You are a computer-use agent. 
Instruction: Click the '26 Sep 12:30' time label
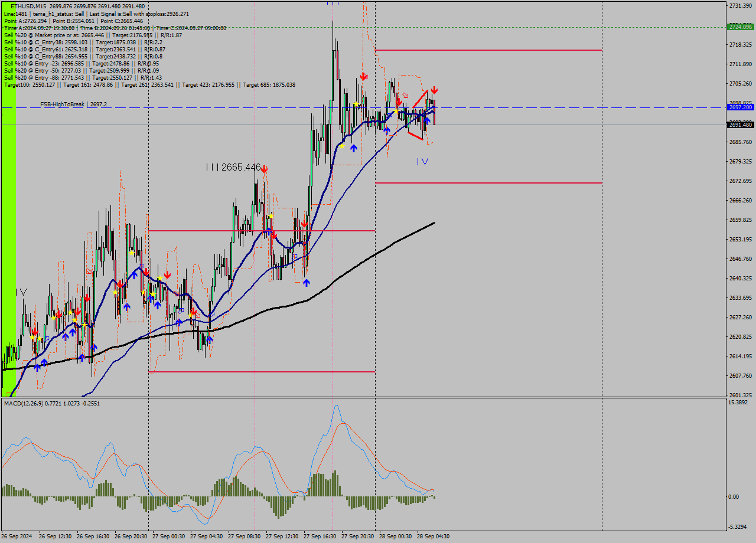tap(56, 537)
